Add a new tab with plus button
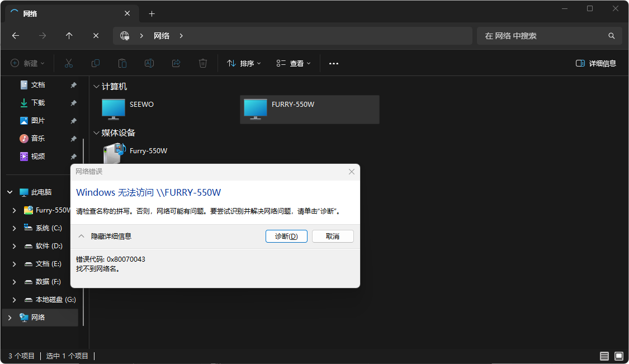The width and height of the screenshot is (629, 364). (152, 13)
